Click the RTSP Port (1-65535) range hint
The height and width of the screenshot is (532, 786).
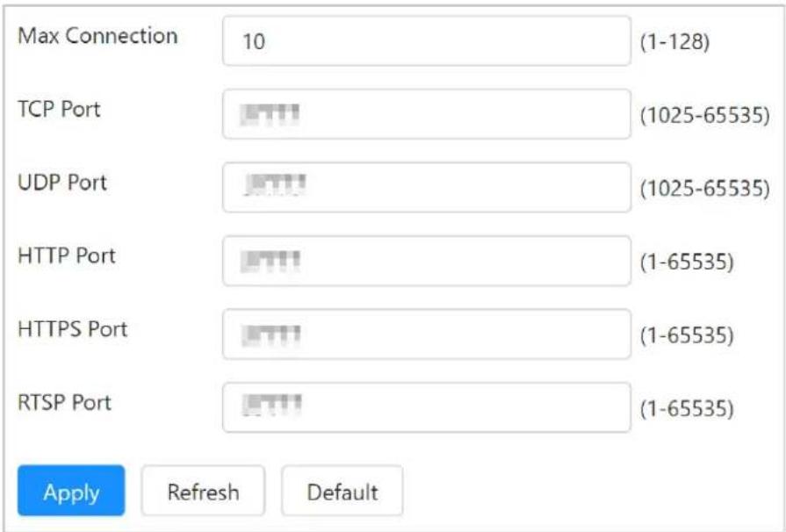[687, 408]
